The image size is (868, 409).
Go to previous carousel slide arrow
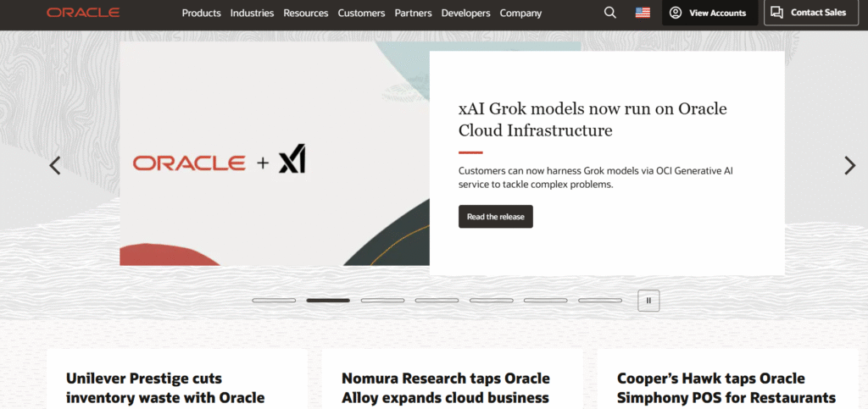tap(55, 165)
